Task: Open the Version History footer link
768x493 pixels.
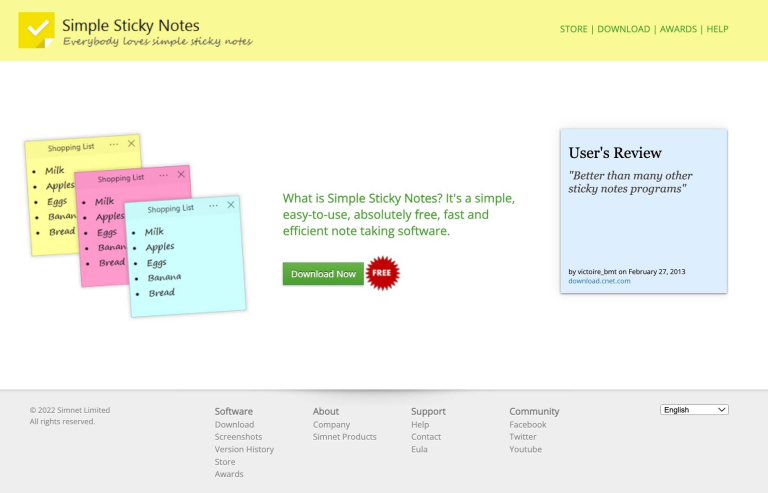Action: point(244,449)
